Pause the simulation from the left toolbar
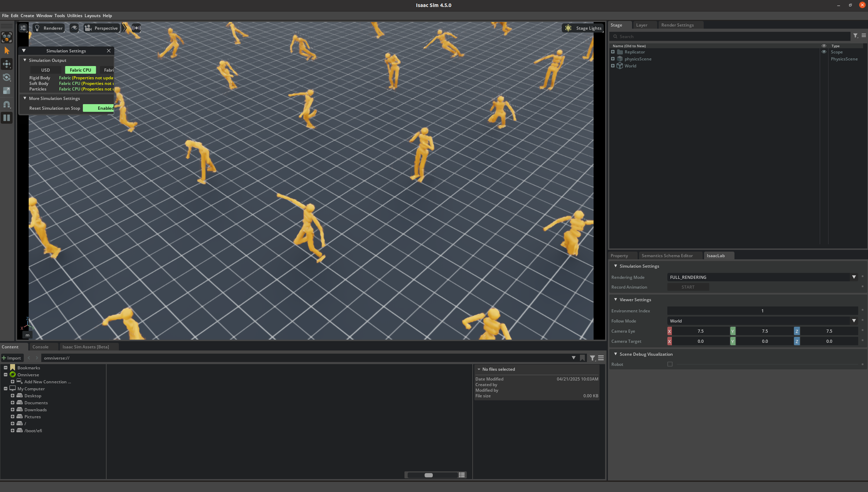868x492 pixels. [x=7, y=118]
